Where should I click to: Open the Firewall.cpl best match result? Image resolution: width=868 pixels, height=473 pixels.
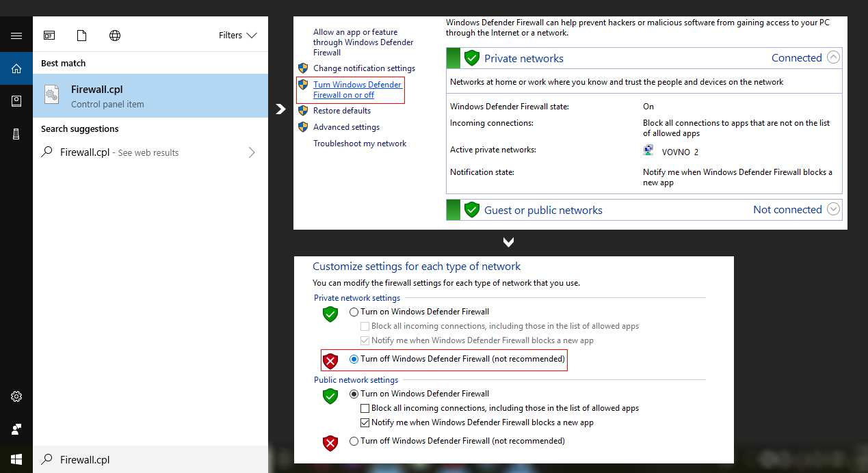(150, 96)
